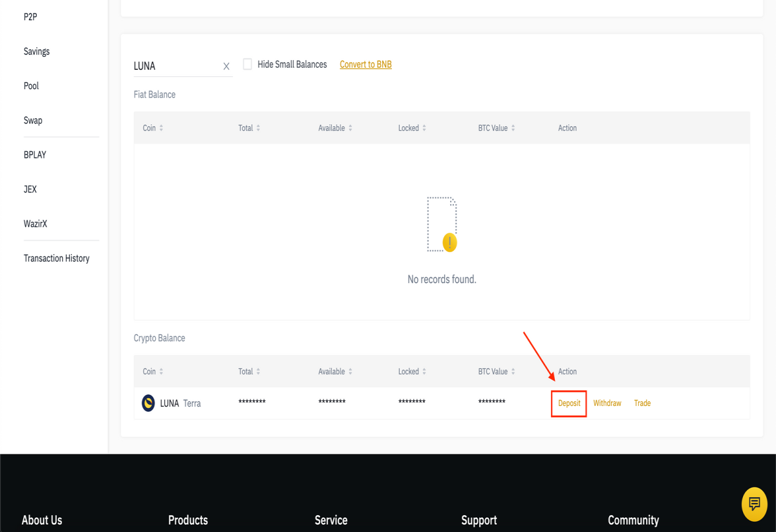Open BPLAY in sidebar
Image resolution: width=776 pixels, height=532 pixels.
click(x=35, y=154)
